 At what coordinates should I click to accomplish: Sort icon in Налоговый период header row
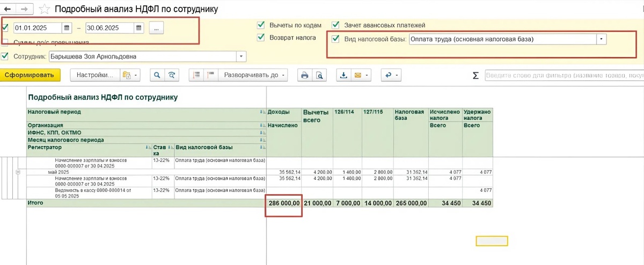262,112
